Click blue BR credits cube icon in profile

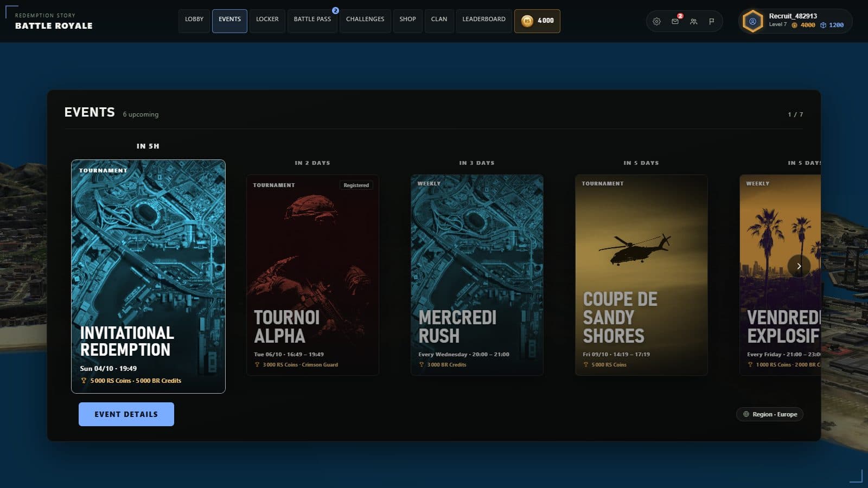(x=823, y=25)
